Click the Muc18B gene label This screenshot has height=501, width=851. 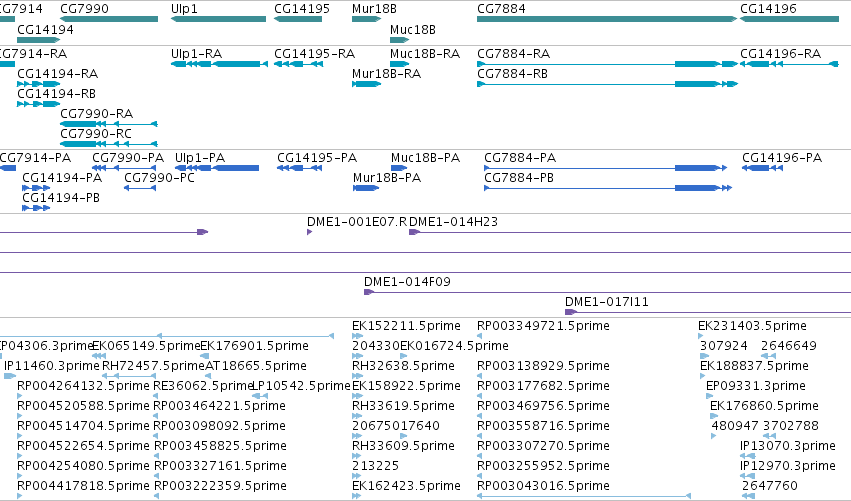(x=412, y=30)
